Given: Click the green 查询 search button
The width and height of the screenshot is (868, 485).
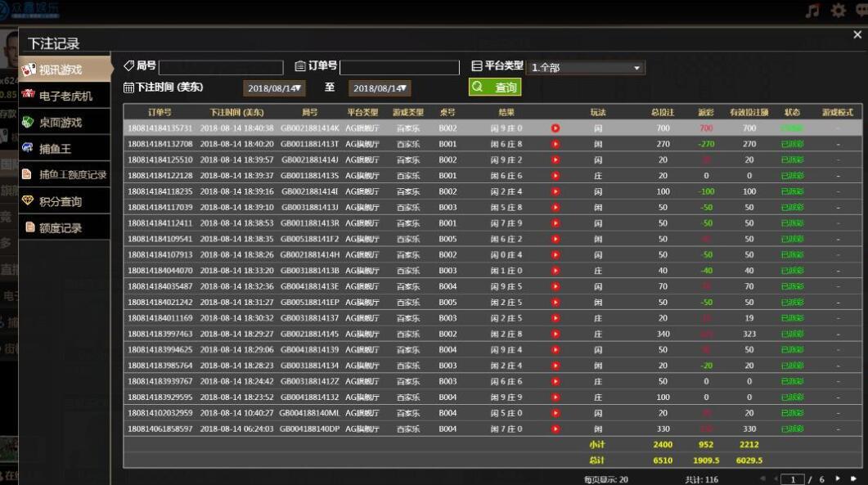Looking at the screenshot, I should tap(495, 87).
